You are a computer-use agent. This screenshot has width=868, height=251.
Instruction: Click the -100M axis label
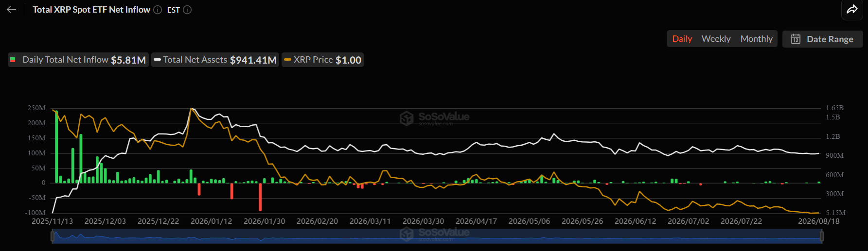(x=35, y=213)
